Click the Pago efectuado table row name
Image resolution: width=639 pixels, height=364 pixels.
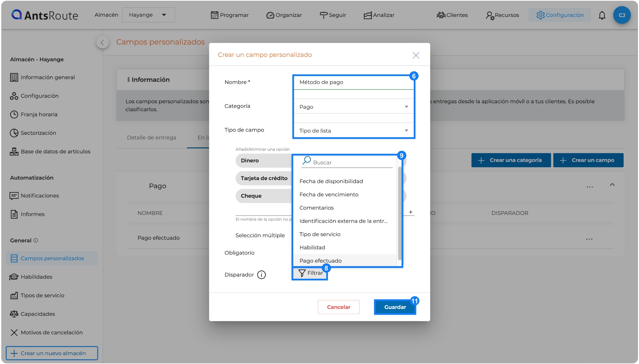pyautogui.click(x=158, y=238)
